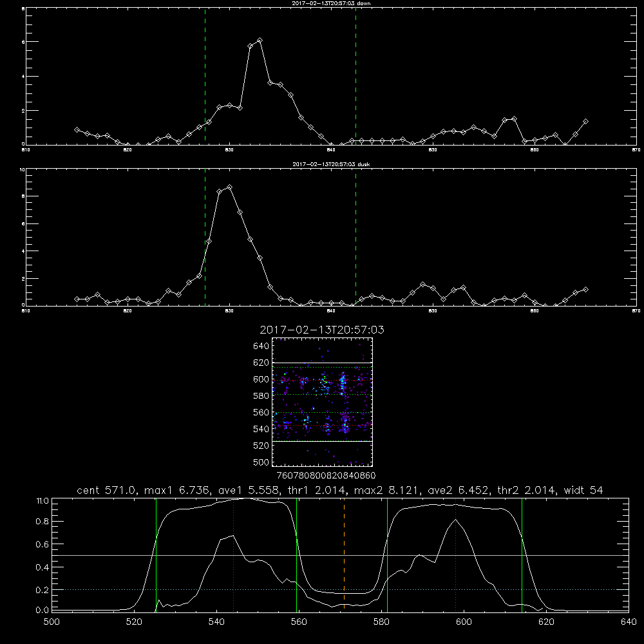Select the last diamond data point in dawn plot

click(585, 122)
